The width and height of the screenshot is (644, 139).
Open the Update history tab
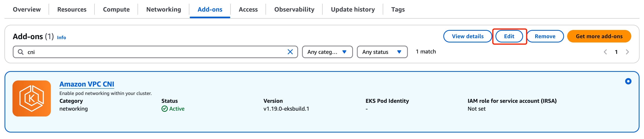click(353, 9)
